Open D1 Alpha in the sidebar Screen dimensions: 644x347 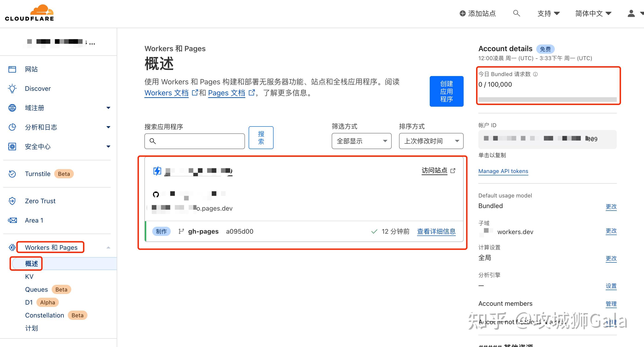point(42,303)
